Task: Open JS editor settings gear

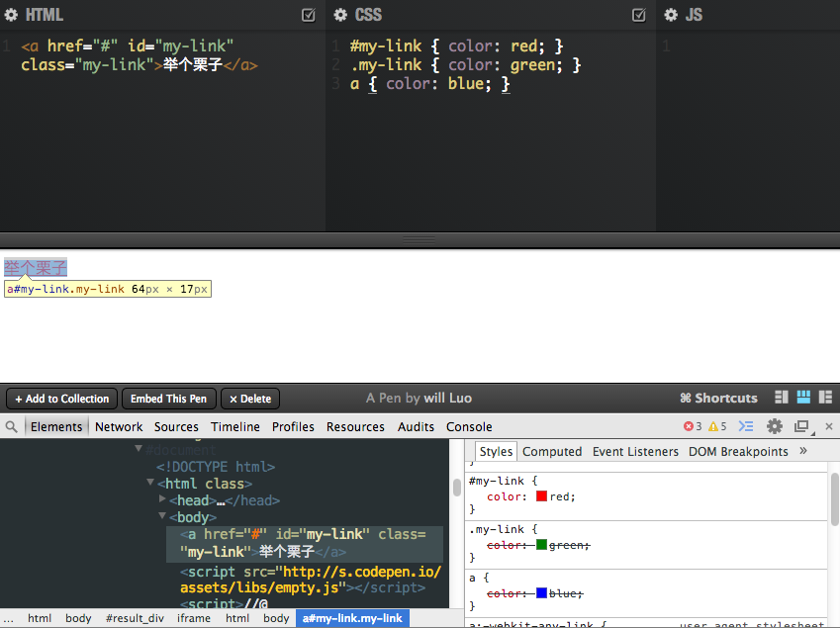Action: [x=671, y=16]
